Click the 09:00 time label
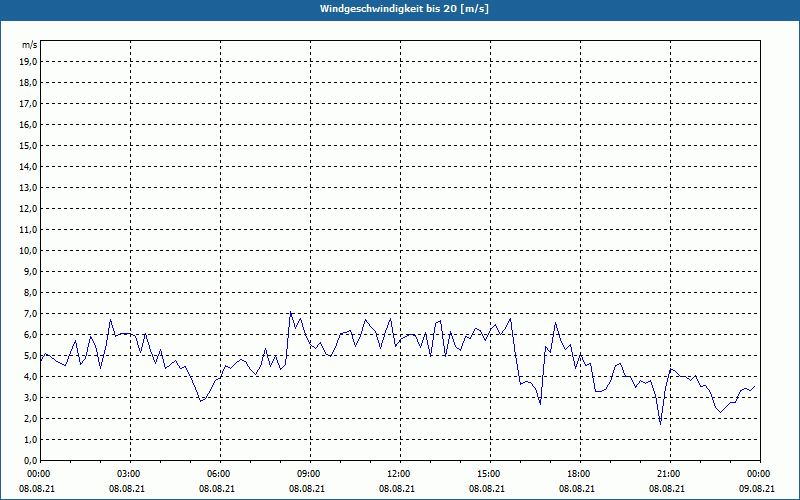 click(310, 474)
